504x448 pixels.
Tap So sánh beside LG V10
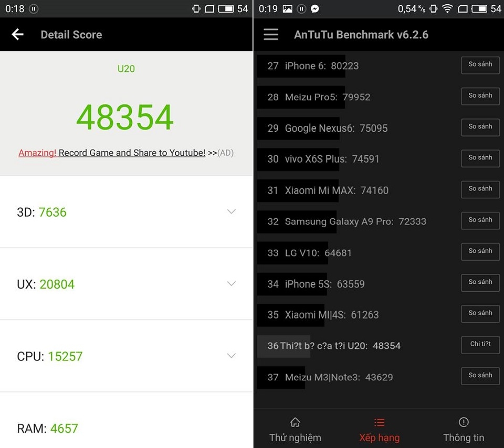click(x=480, y=252)
